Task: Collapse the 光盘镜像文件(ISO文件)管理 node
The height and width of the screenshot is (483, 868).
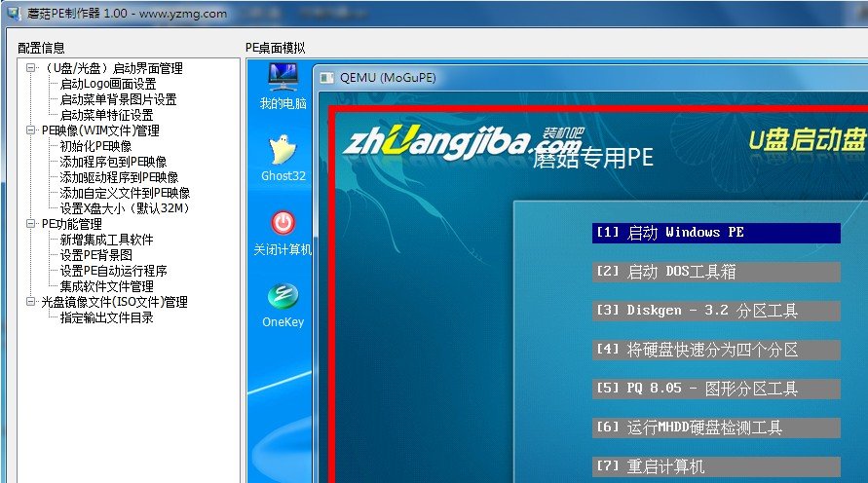Action: tap(30, 302)
